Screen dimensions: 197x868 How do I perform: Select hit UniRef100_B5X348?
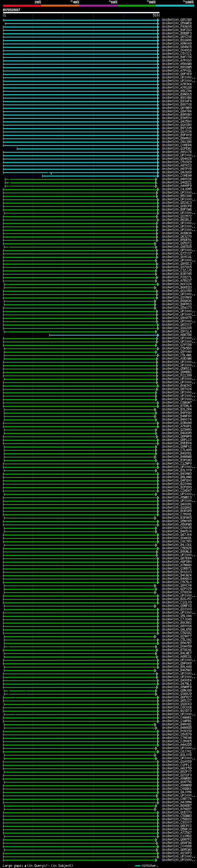tap(177, 196)
